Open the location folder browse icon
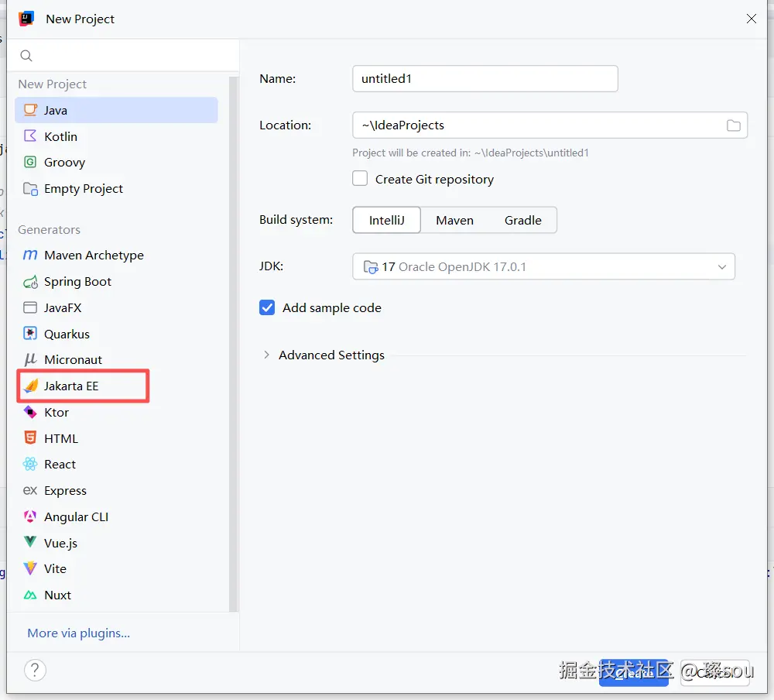 pos(733,125)
